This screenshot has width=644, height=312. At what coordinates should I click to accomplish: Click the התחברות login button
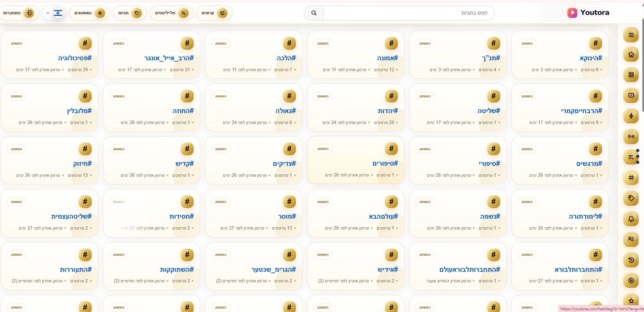pos(19,13)
